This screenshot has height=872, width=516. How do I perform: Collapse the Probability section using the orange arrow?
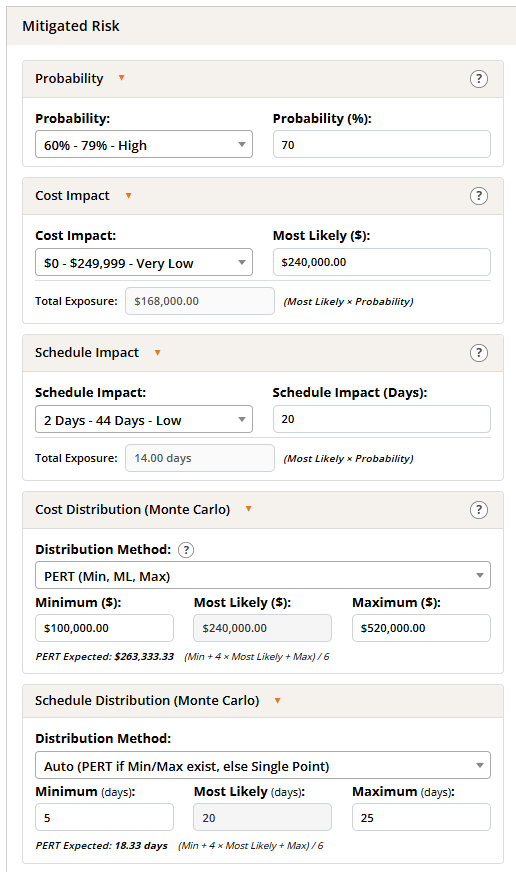(x=121, y=78)
